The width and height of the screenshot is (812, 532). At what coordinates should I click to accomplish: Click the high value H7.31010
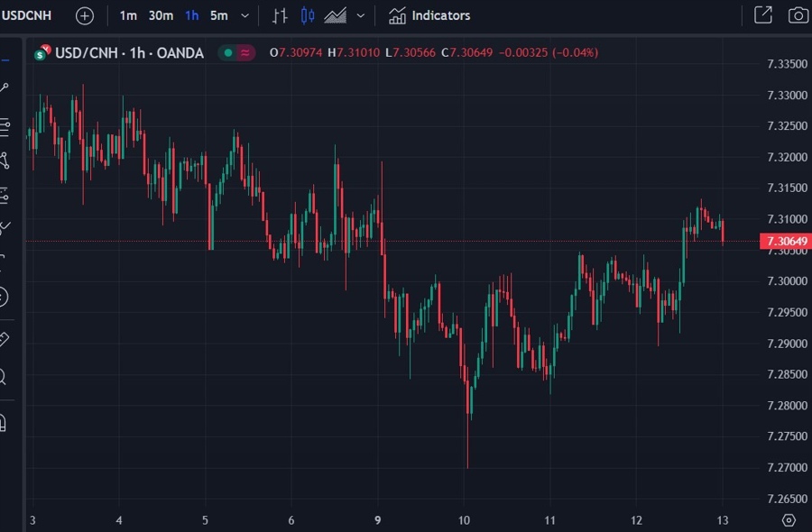point(354,52)
